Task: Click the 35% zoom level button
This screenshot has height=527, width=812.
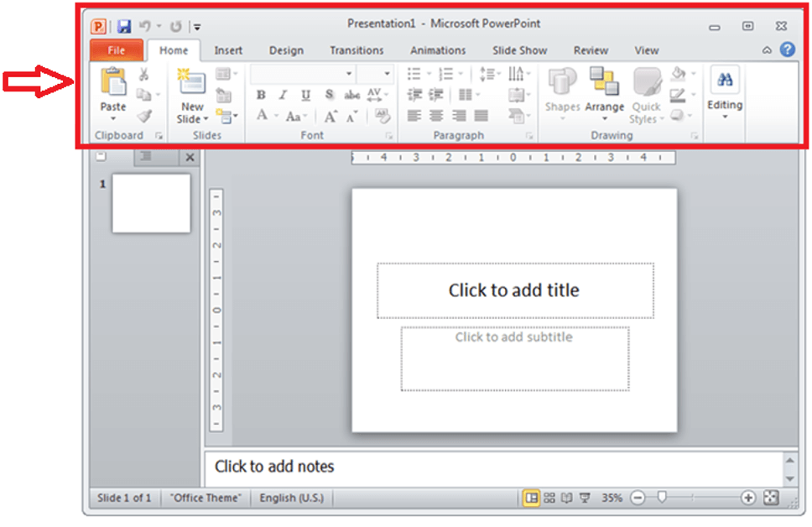Action: click(612, 498)
